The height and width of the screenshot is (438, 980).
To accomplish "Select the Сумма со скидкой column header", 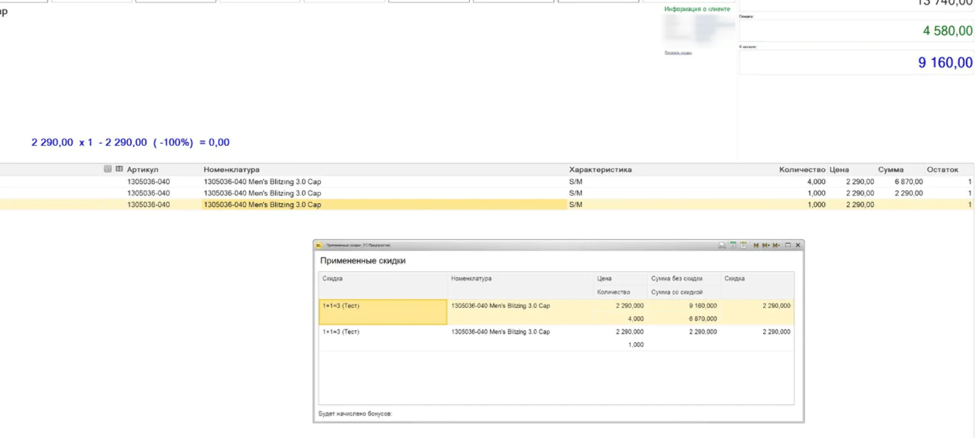I will coord(676,292).
